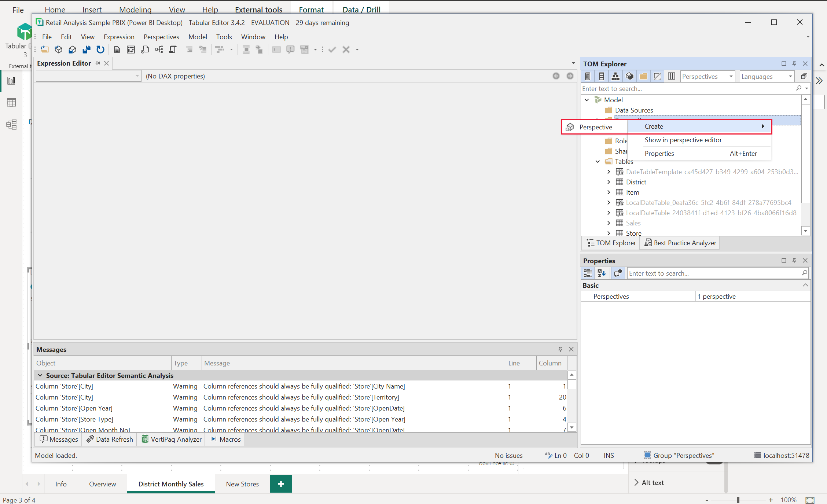Click Show in perspective editor menu item
The height and width of the screenshot is (504, 827).
[683, 139]
